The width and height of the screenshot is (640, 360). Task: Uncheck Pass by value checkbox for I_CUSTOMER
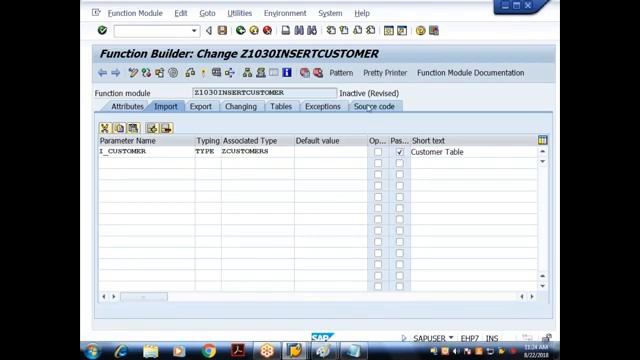400,152
